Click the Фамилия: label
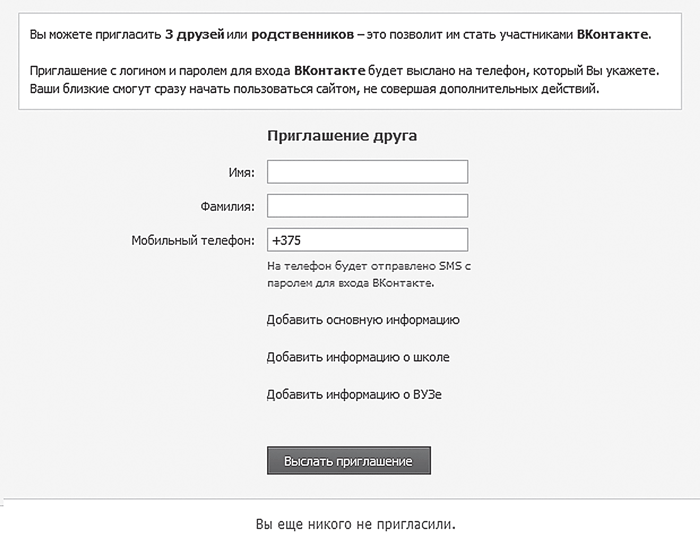 tap(228, 206)
